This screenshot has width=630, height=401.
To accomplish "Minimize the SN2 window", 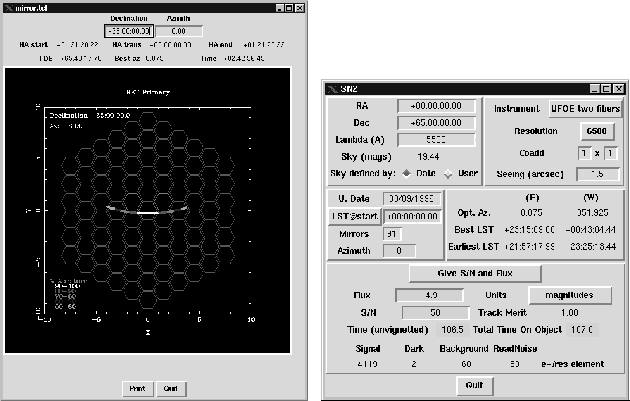I will click(x=595, y=89).
